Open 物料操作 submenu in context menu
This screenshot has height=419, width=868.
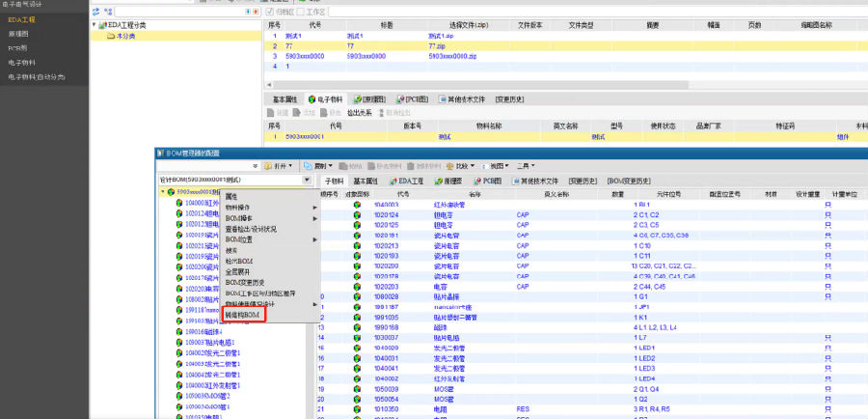[241, 207]
